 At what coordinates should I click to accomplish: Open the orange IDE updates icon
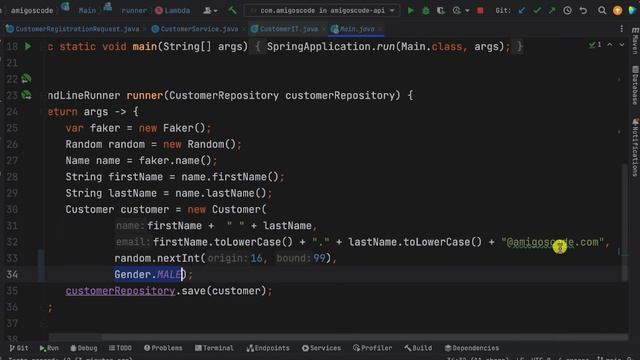pos(618,10)
